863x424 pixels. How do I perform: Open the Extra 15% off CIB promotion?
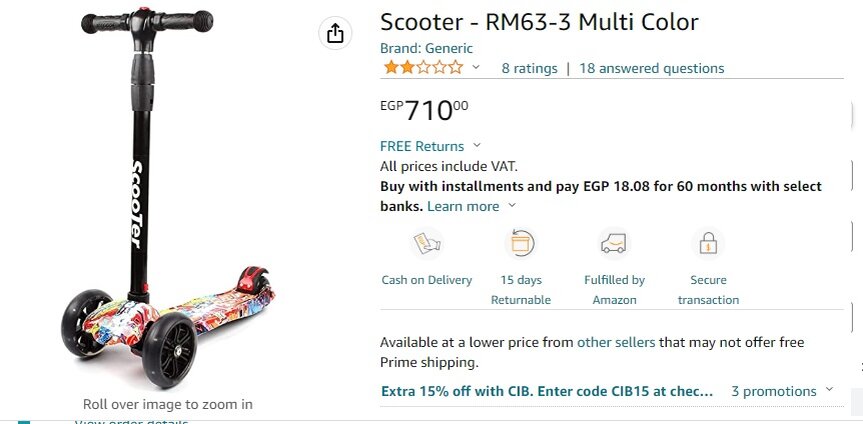coord(547,392)
